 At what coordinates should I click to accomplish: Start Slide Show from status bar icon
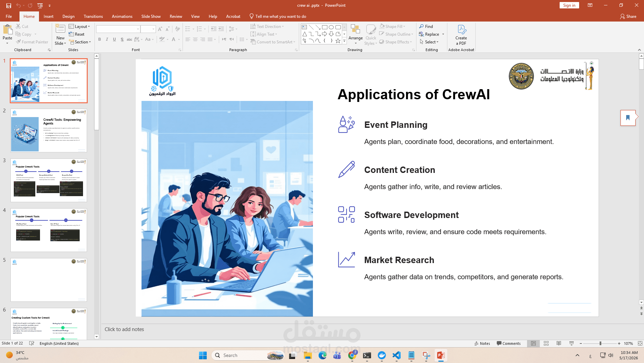click(571, 343)
